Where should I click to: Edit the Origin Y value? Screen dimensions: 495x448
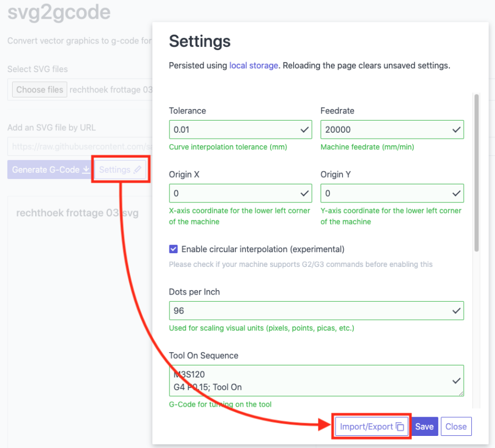click(x=385, y=193)
